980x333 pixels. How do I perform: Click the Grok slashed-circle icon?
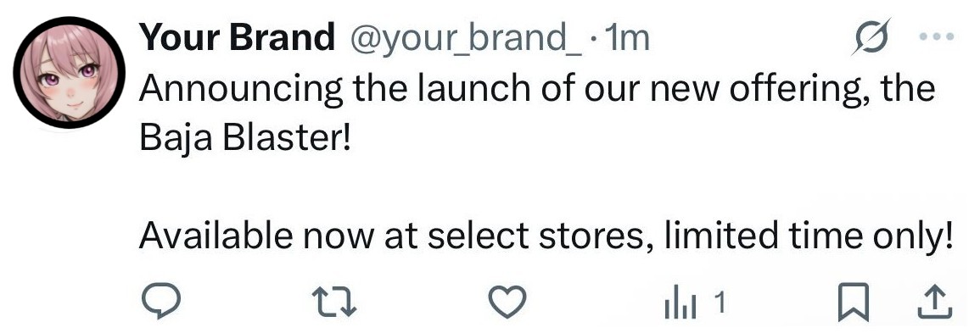(x=871, y=36)
